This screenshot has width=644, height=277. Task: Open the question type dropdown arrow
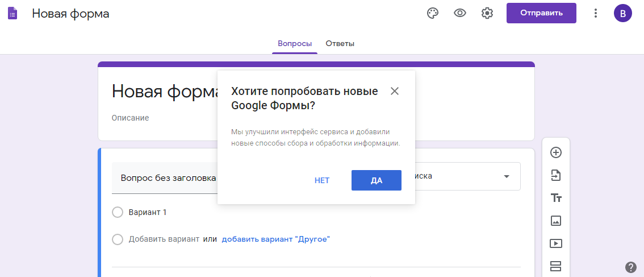(507, 176)
